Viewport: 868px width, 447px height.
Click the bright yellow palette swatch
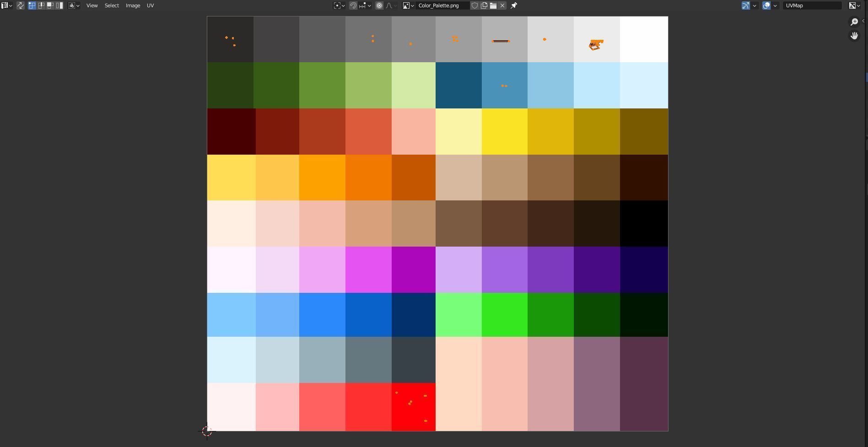click(x=504, y=132)
